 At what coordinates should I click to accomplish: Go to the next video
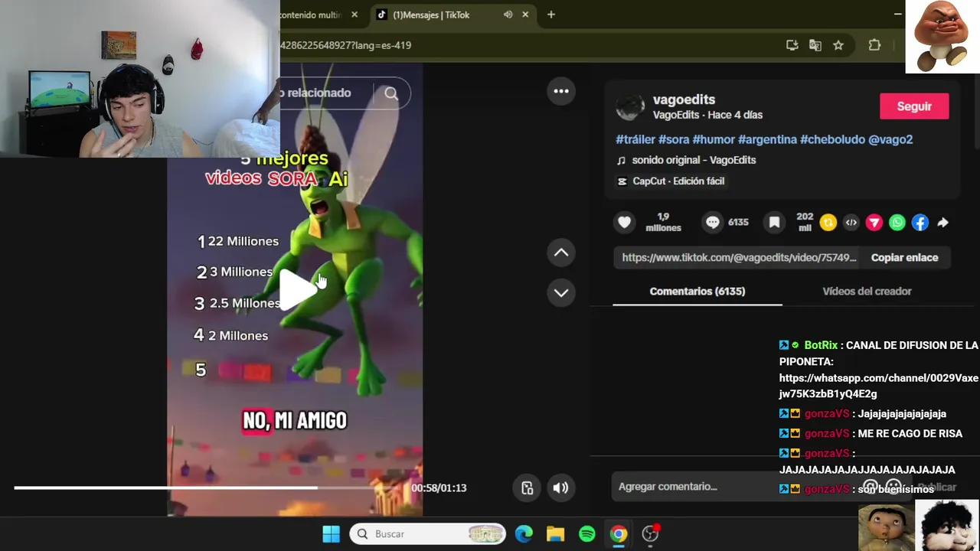[x=561, y=292]
